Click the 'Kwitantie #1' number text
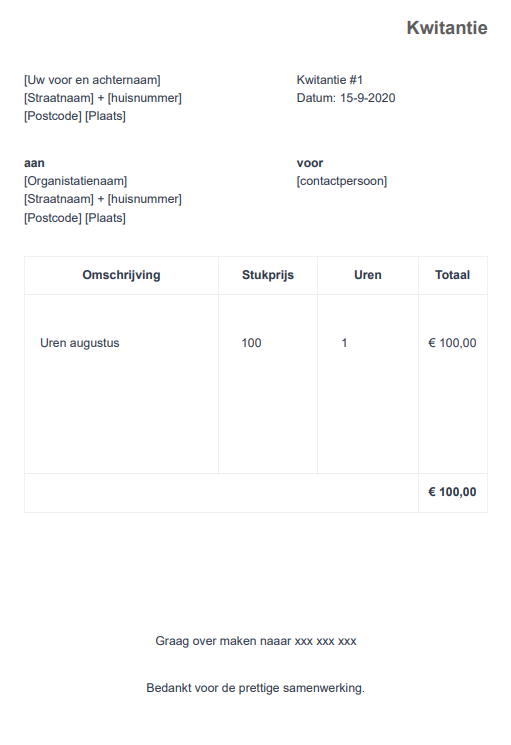This screenshot has width=511, height=745. 330,80
